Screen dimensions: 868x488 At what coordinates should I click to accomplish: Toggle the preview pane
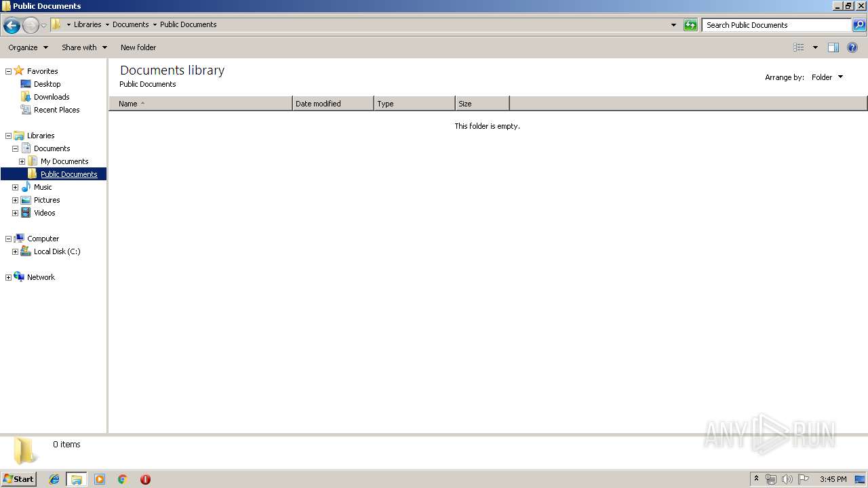click(833, 47)
